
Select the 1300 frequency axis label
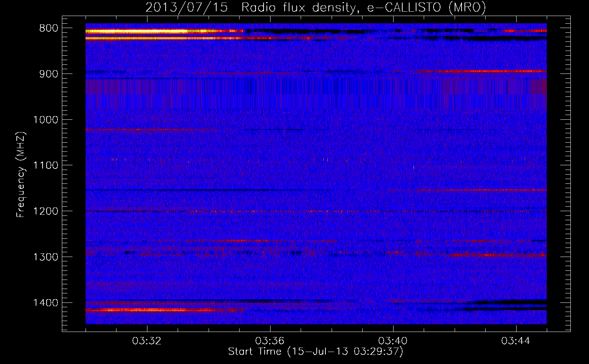(x=46, y=257)
